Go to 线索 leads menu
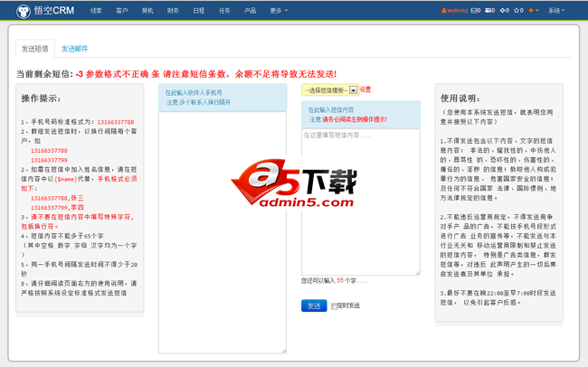This screenshot has height=367, width=588. point(96,11)
